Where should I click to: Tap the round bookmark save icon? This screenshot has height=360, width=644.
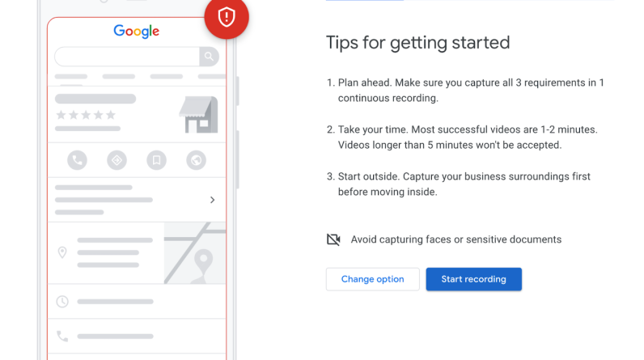(x=157, y=160)
